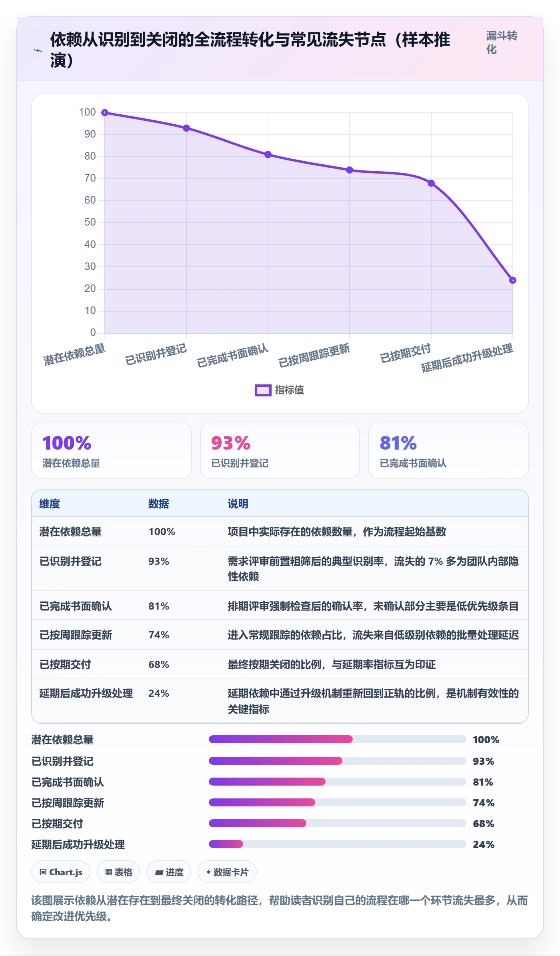The height and width of the screenshot is (956, 560).
Task: Click table row label 延期后成功升级处理
Action: [x=86, y=693]
